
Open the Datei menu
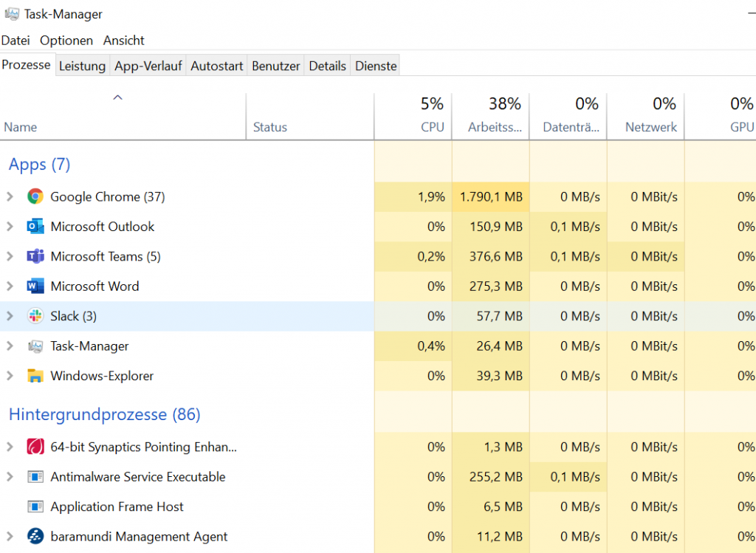(16, 41)
